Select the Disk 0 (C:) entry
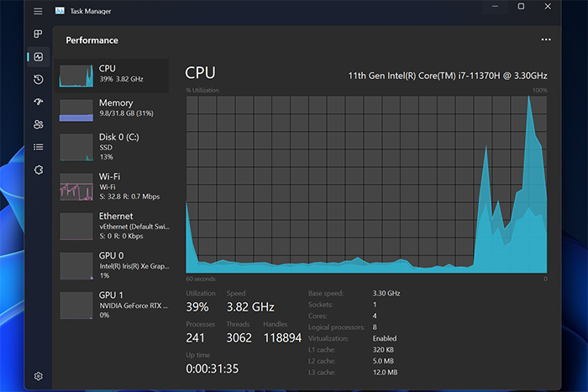The height and width of the screenshot is (392, 588). coord(112,147)
